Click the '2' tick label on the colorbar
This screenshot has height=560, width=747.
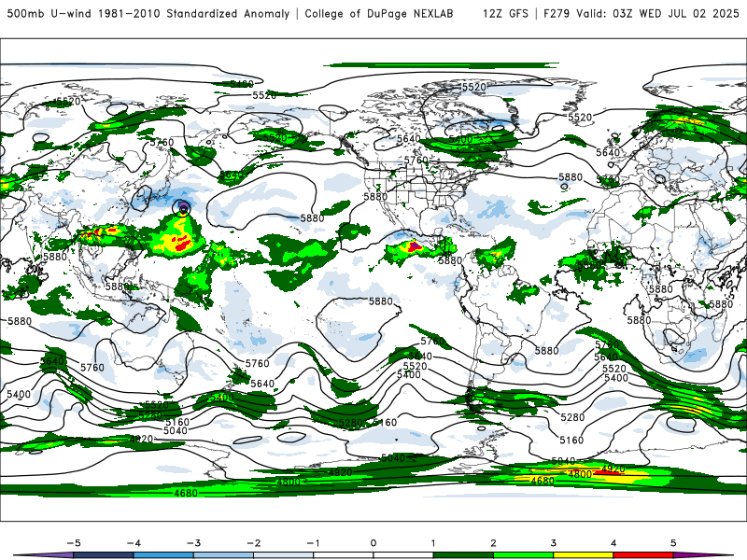pyautogui.click(x=493, y=543)
